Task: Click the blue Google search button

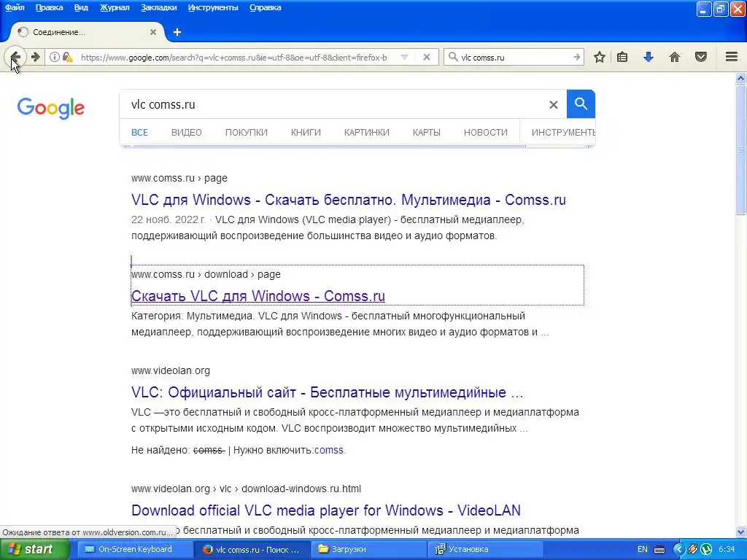Action: click(x=581, y=104)
